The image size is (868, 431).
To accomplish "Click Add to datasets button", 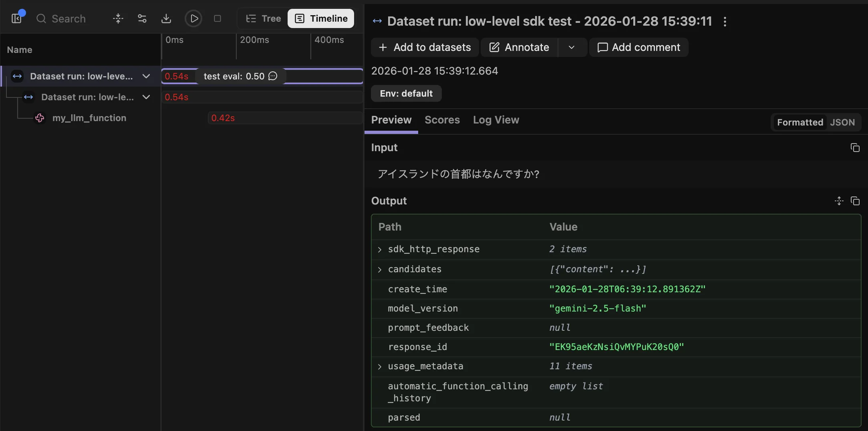I will pyautogui.click(x=425, y=47).
